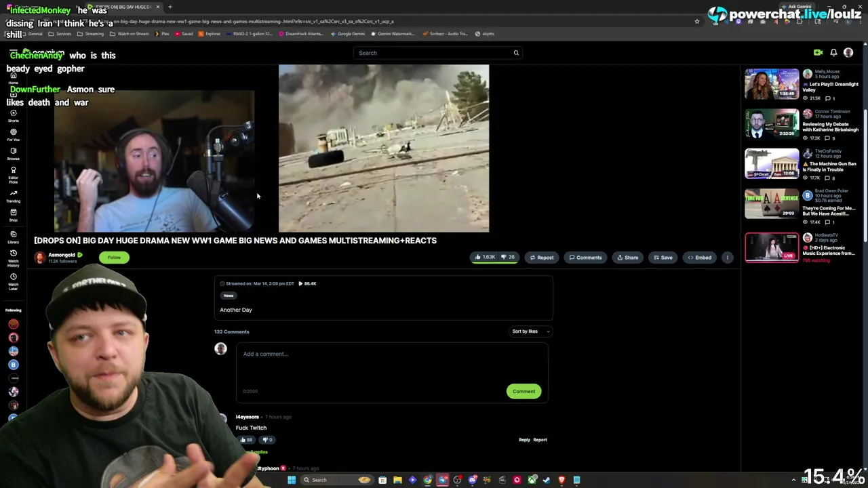Open the Google Gemini bookmark
This screenshot has height=488, width=868.
click(348, 34)
